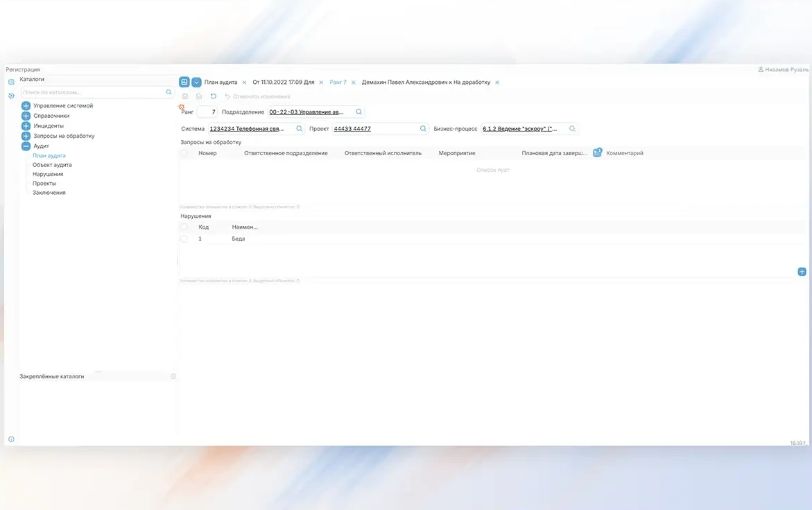
Task: Open the blue chevron dropdown beside the tabs
Action: (x=196, y=82)
